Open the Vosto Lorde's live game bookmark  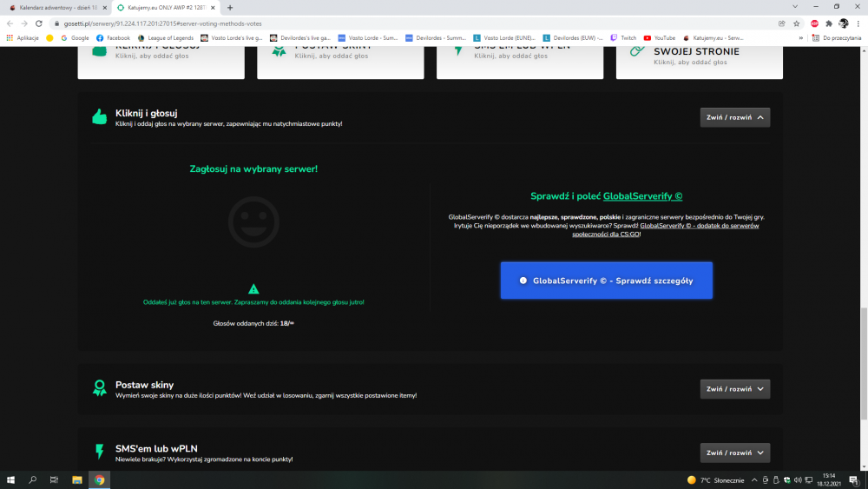232,37
